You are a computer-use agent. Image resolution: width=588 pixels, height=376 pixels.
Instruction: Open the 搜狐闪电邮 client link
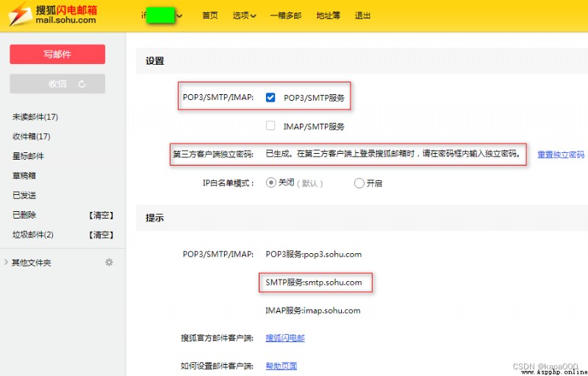click(285, 338)
